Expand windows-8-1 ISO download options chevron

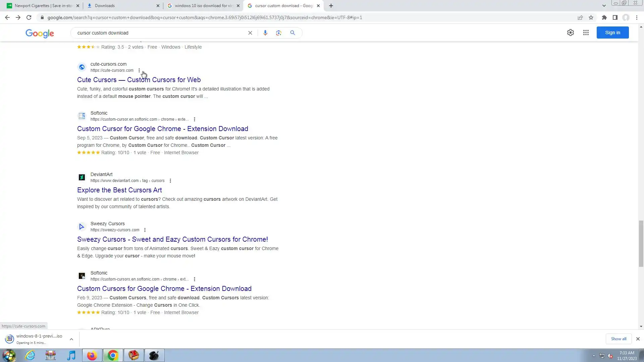(71, 339)
